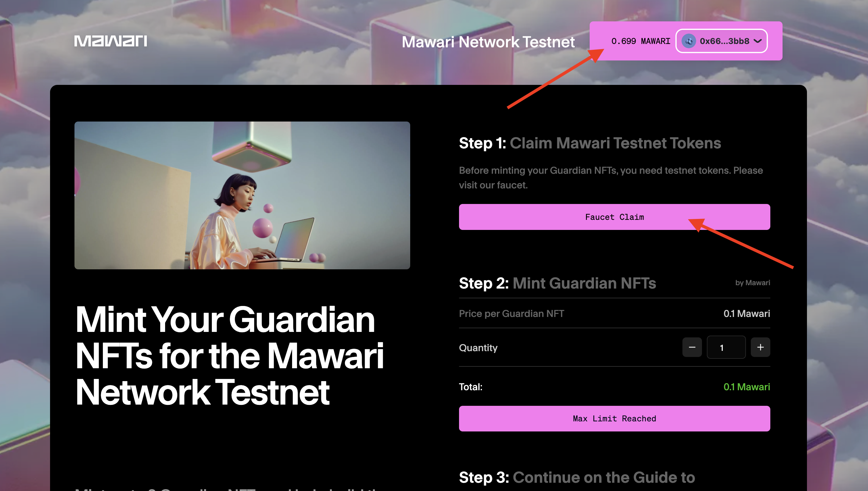Viewport: 868px width, 491px height.
Task: Click the 0.699 MAWARI balance
Action: point(641,41)
